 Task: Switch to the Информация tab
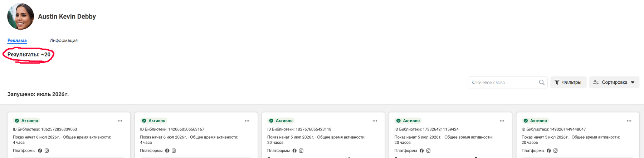[63, 40]
